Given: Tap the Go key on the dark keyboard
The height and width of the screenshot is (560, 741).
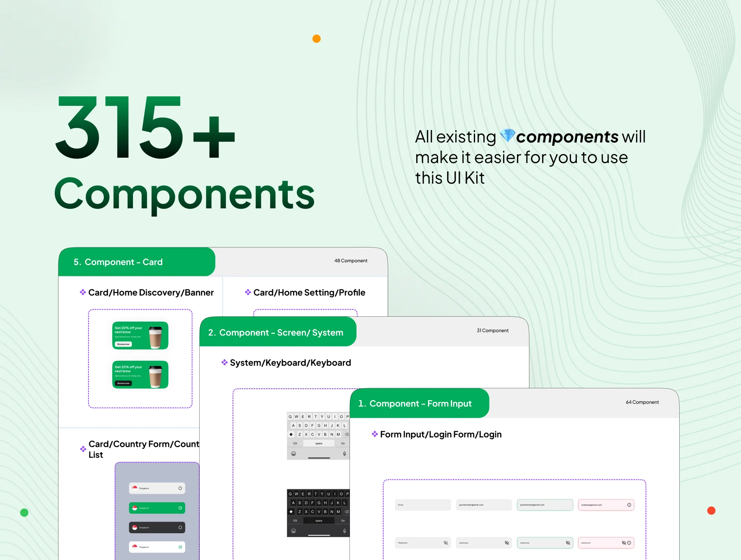Looking at the screenshot, I should 343,521.
